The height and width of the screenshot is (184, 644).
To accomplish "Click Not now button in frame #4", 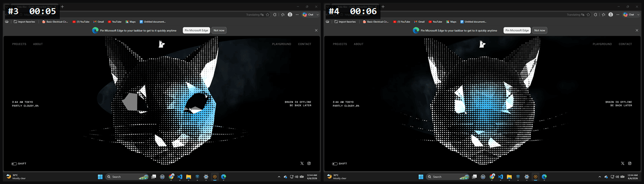I will coord(540,31).
